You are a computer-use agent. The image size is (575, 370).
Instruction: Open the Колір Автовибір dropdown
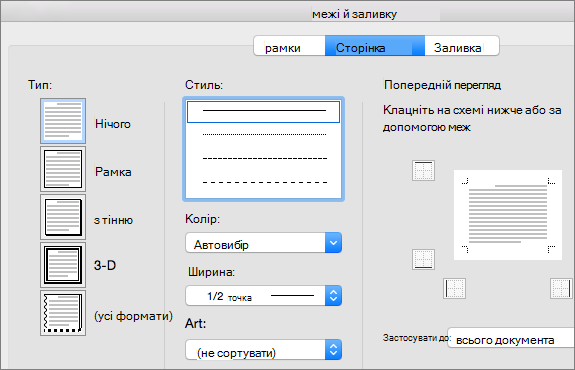(x=263, y=242)
